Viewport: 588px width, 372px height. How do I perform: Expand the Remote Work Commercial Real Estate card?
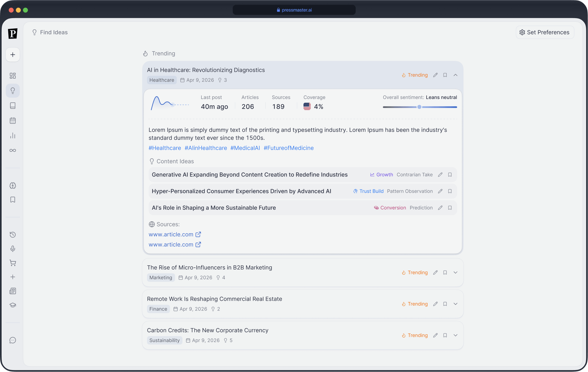coord(456,304)
